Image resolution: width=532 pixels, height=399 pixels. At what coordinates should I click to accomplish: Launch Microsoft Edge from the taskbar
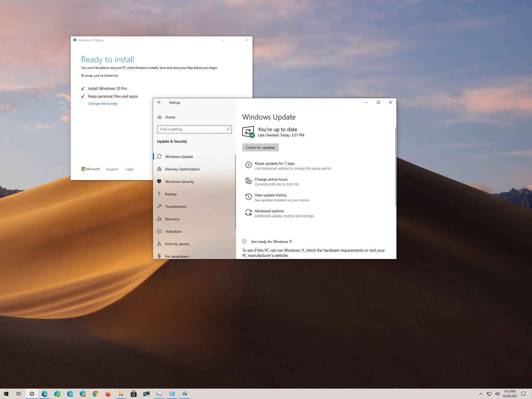point(44,394)
